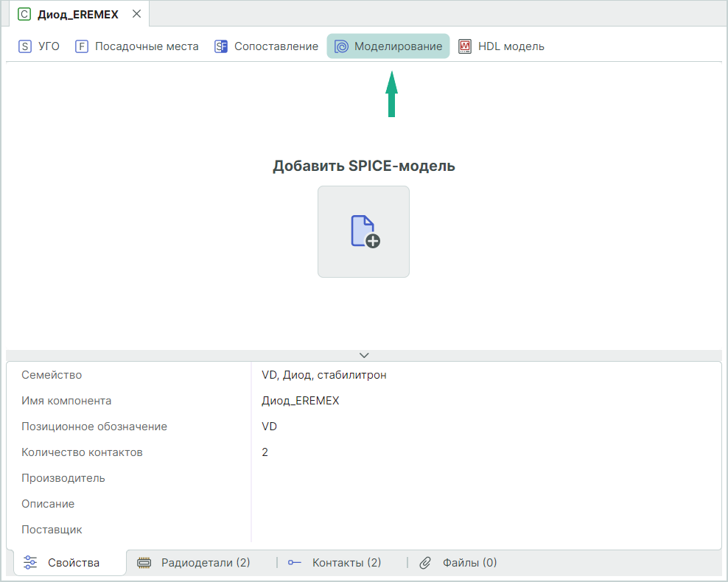Click the empty Описание value field
Screen dimensions: 728x582
click(x=486, y=504)
